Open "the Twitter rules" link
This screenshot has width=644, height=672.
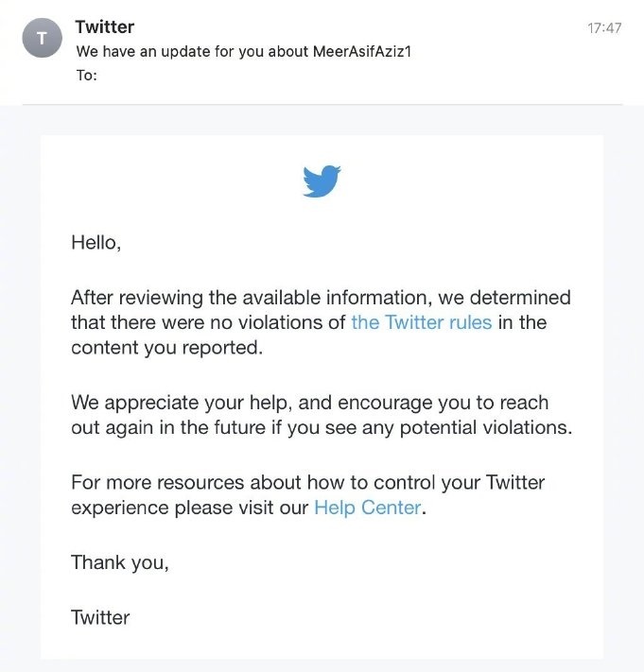[422, 322]
